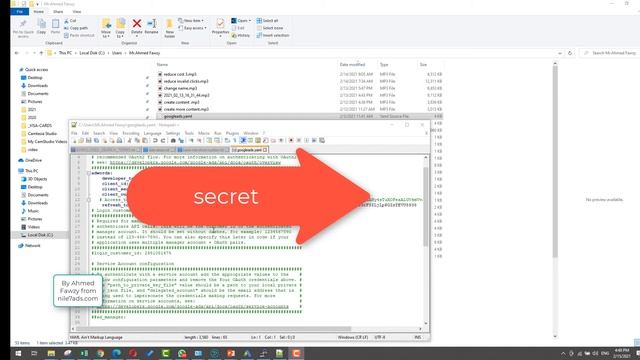Viewport: 640px width, 360px height.
Task: Switch to the View ribbon tab
Action: click(x=76, y=11)
